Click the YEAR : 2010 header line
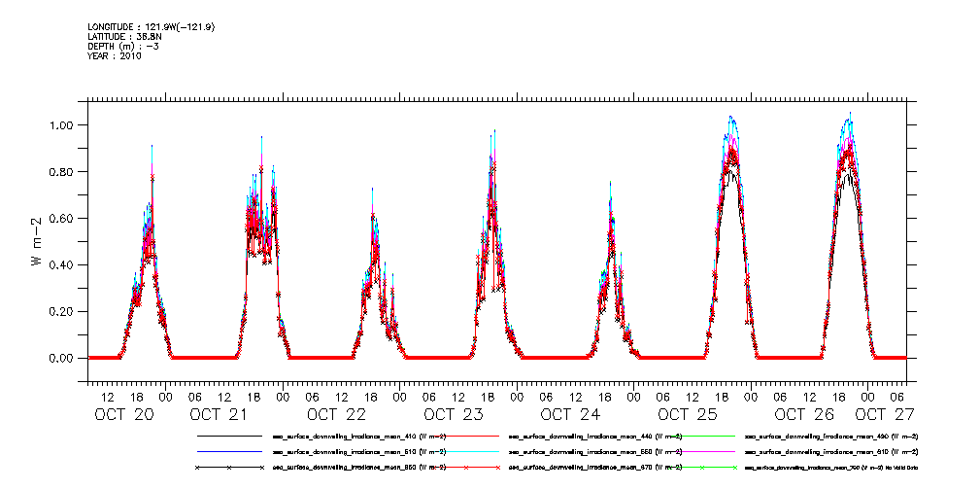Image resolution: width=980 pixels, height=490 pixels. pyautogui.click(x=115, y=55)
